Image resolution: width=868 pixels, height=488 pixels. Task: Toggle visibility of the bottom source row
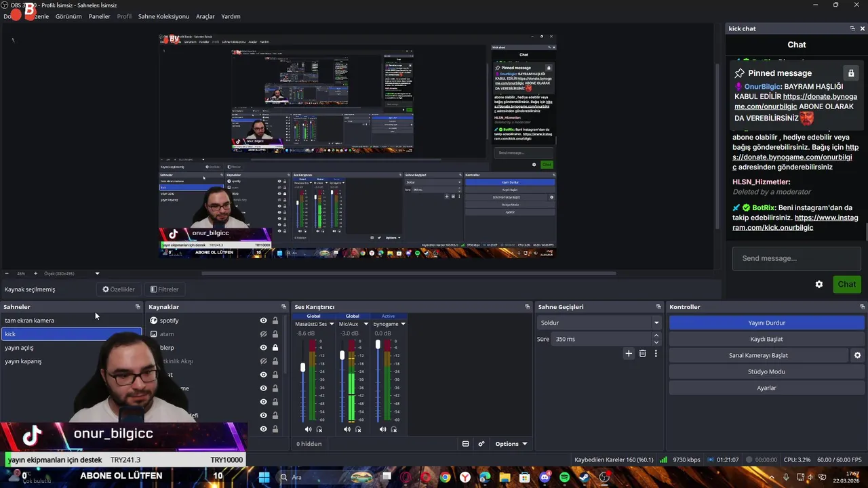click(x=264, y=429)
